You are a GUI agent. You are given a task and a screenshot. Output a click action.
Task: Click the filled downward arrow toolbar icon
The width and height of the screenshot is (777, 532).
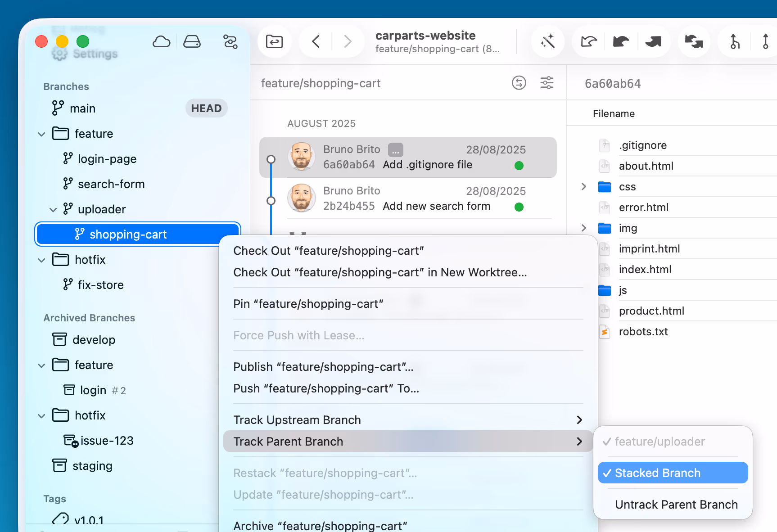click(x=653, y=42)
